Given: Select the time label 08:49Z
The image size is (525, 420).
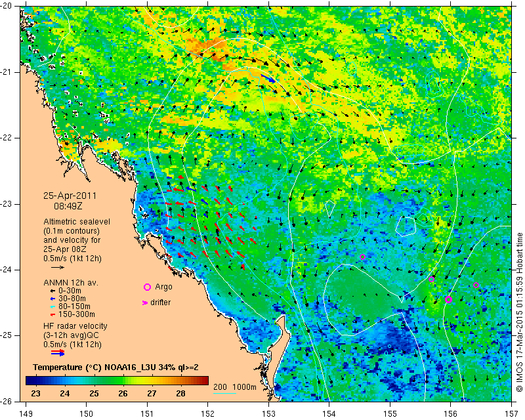Looking at the screenshot, I should [68, 206].
